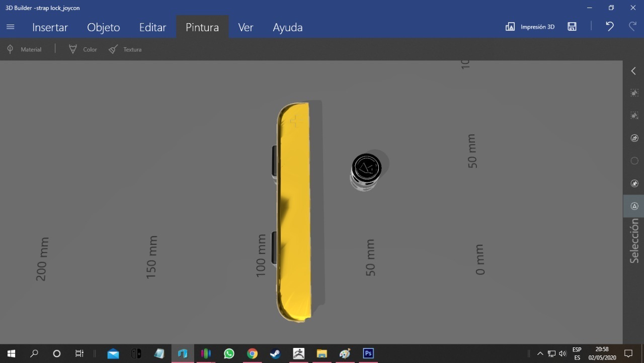Save the model with the floppy disk icon
This screenshot has height=363, width=644.
coord(572,27)
